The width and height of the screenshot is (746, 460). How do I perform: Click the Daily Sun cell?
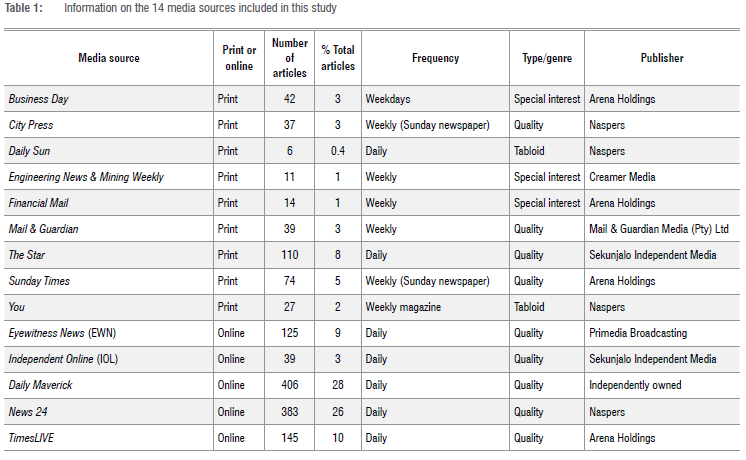29,151
